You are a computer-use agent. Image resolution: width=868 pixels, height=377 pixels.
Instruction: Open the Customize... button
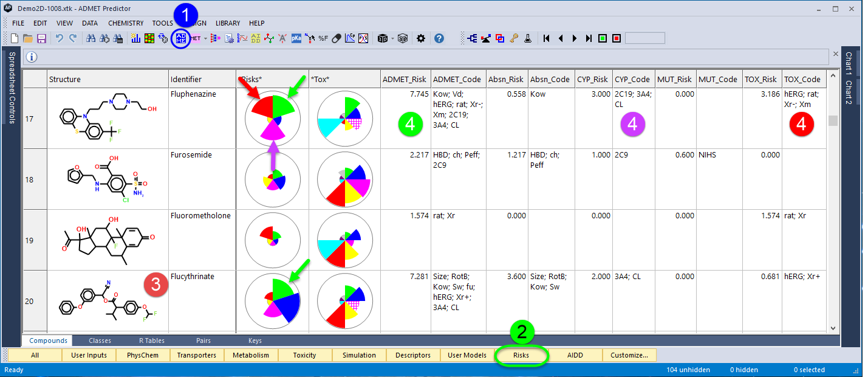(x=629, y=355)
